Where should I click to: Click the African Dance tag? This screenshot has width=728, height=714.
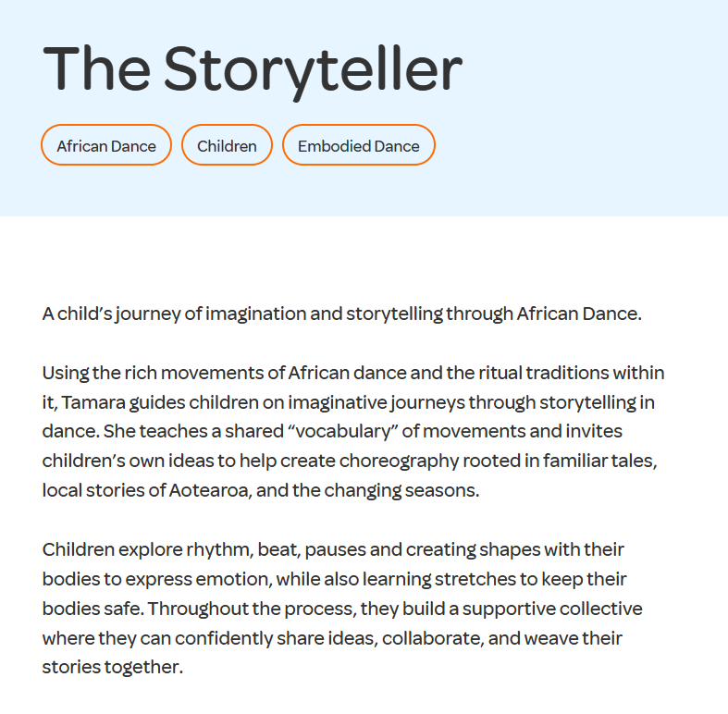pyautogui.click(x=106, y=145)
